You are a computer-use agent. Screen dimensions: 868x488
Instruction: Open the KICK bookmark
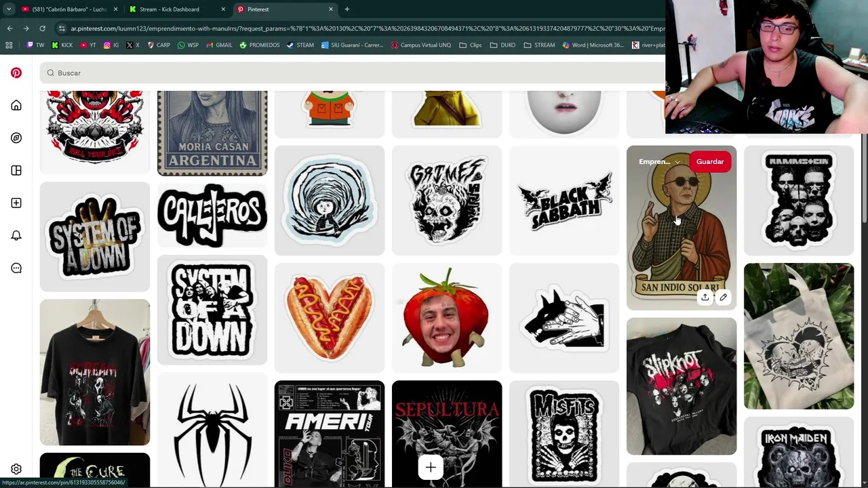tap(62, 45)
